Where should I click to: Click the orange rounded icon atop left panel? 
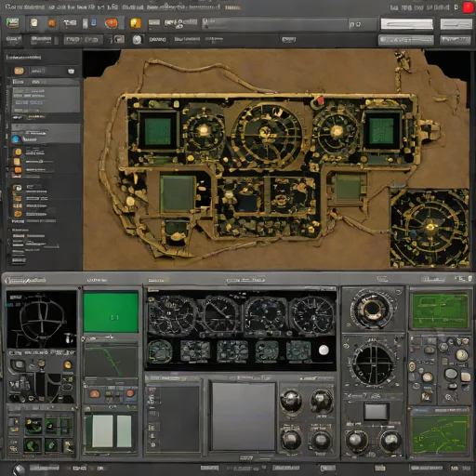click(x=19, y=71)
